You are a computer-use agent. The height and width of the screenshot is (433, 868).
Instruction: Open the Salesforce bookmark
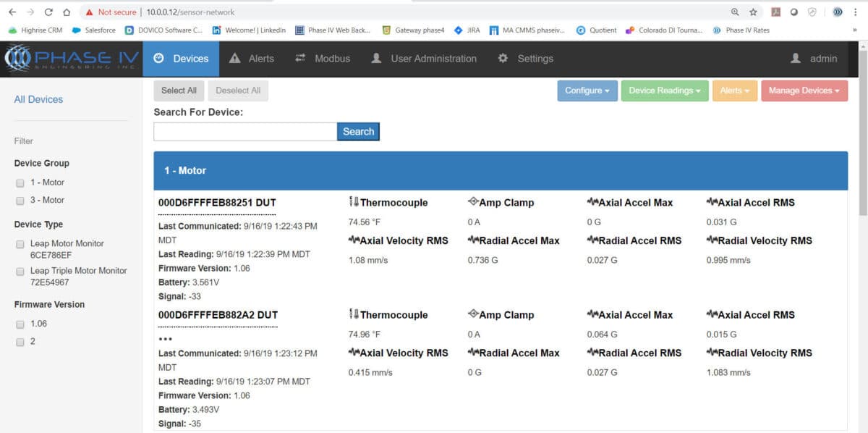[x=95, y=30]
